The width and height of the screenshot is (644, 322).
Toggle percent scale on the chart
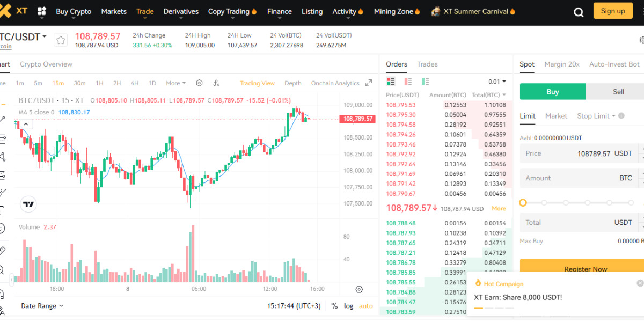[334, 306]
